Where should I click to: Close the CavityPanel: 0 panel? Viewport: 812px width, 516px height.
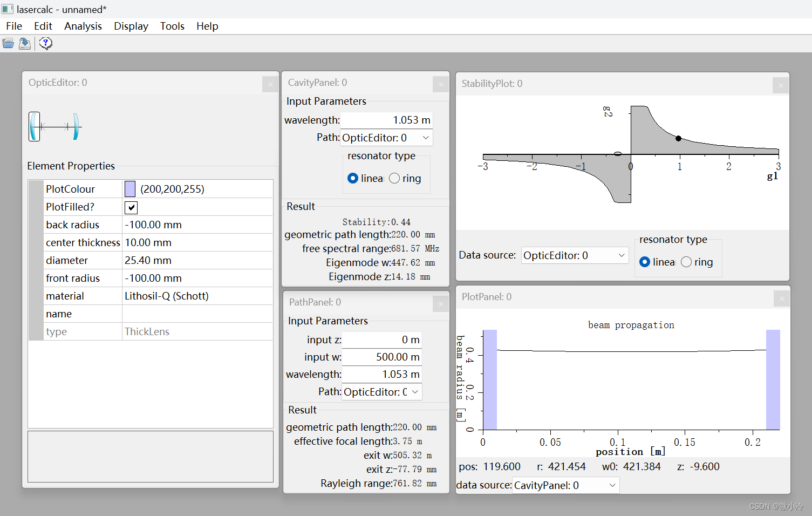click(441, 84)
